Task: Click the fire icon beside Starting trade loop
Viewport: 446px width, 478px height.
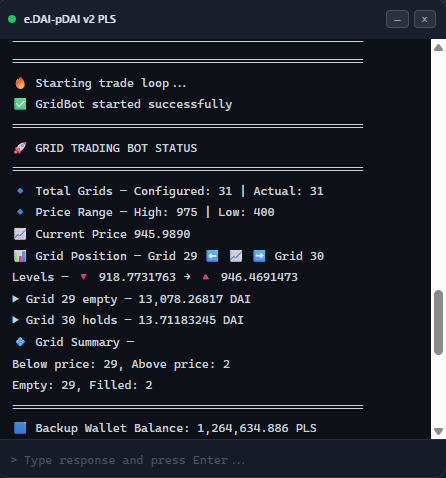Action: pyautogui.click(x=20, y=83)
